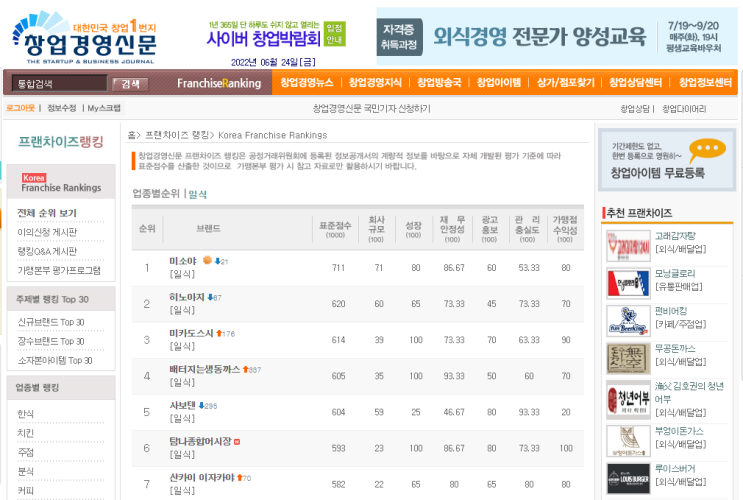Click the 창업경영신문 site logo
Screen dimensions: 743x500
tap(85, 37)
